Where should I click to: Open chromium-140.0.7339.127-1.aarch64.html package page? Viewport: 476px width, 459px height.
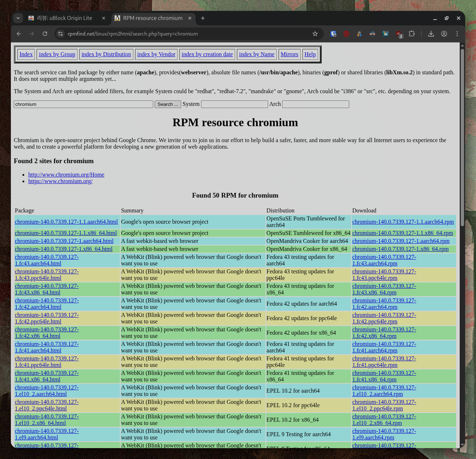pos(64,241)
